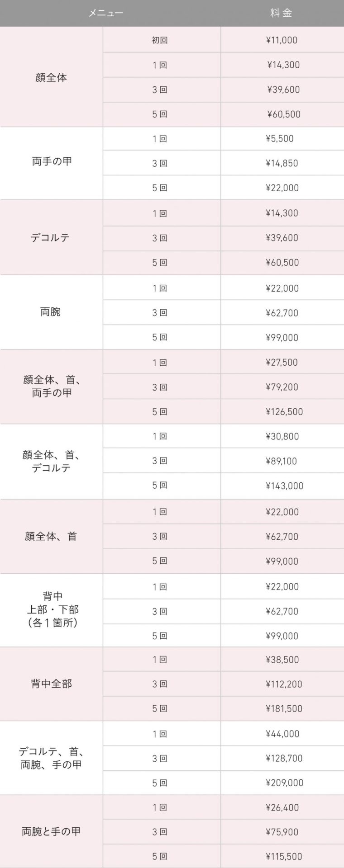This screenshot has width=344, height=868.
Task: Click the ¥209,000 price cell
Action: pyautogui.click(x=284, y=783)
